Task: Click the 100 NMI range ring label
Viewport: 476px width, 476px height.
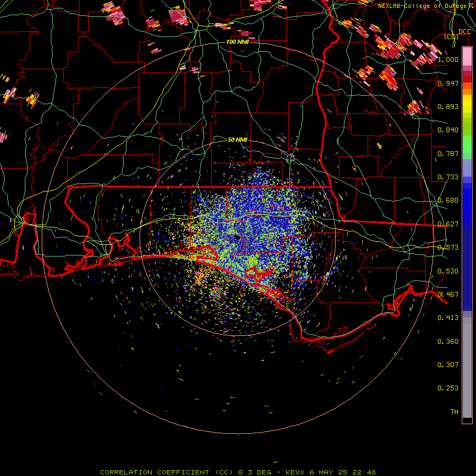Action: coord(237,42)
